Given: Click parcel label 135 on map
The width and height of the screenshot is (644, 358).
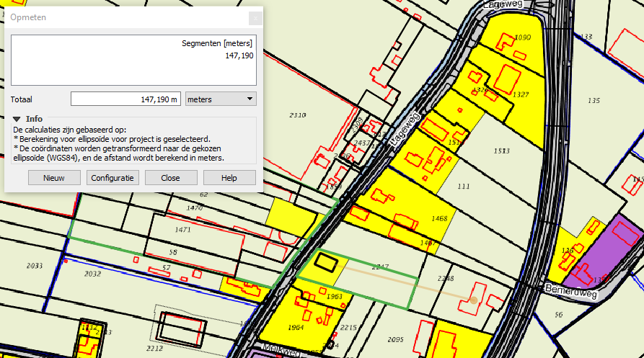Looking at the screenshot, I should [x=594, y=100].
